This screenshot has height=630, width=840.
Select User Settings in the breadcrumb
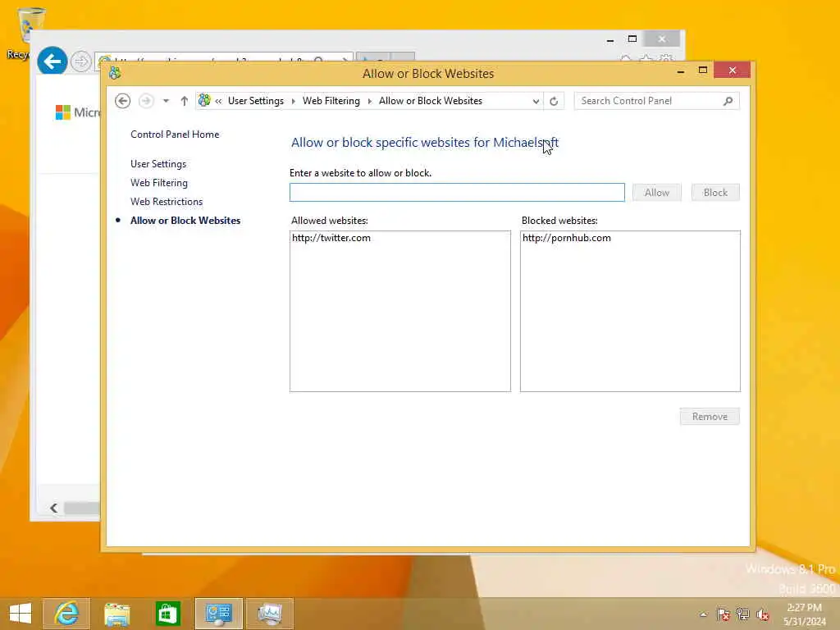[256, 101]
